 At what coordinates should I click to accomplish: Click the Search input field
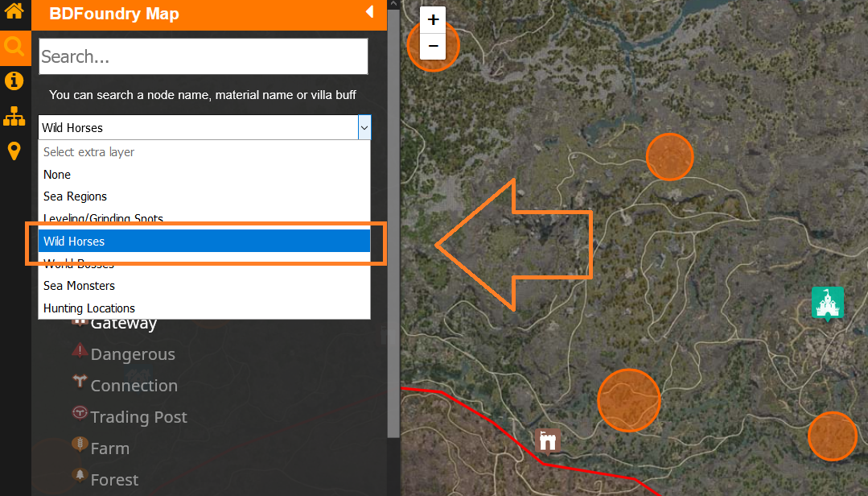click(204, 56)
